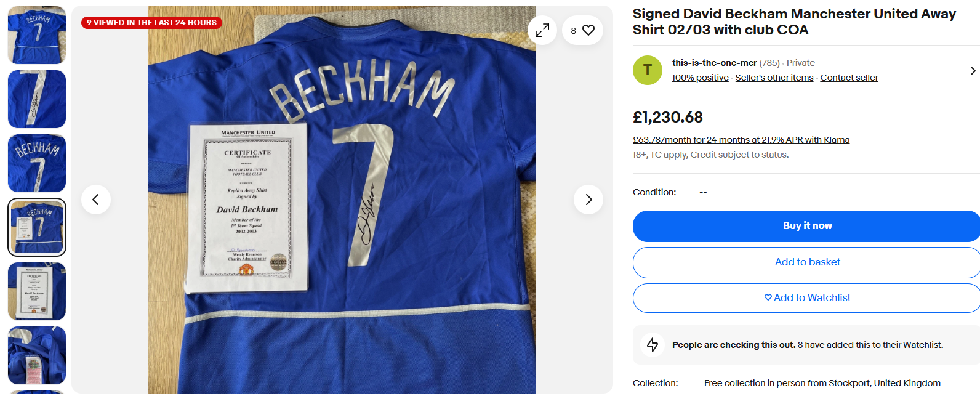Open Klarna monthly payment details link
980x396 pixels.
coord(741,140)
